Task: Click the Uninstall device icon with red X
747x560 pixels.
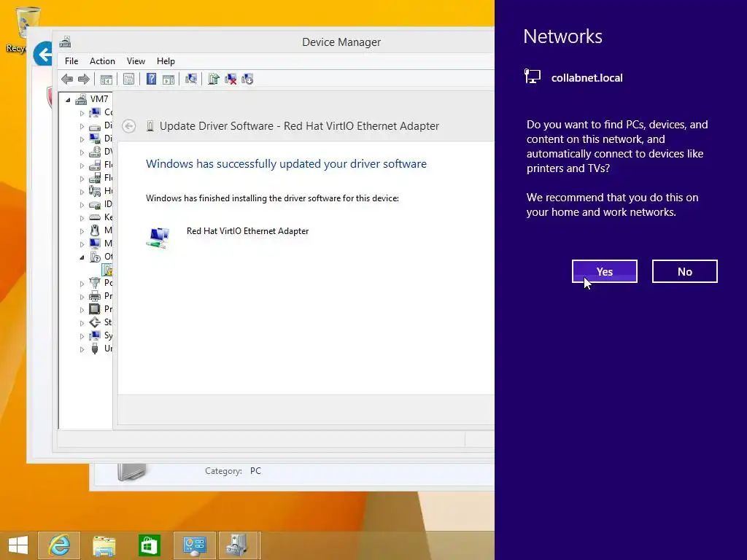Action: click(231, 79)
